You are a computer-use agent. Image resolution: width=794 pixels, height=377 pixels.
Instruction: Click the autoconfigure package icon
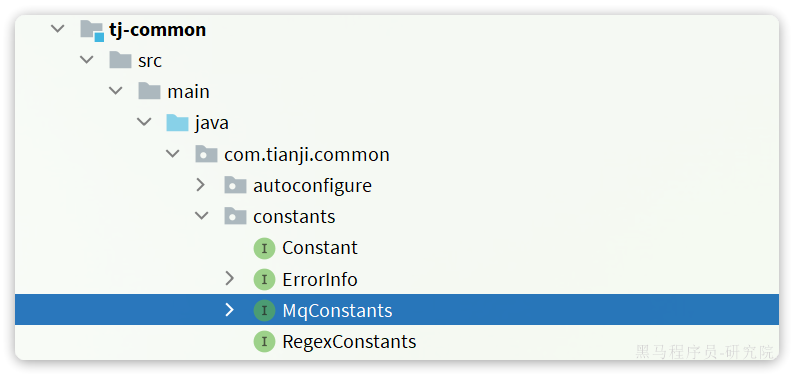[x=235, y=185]
